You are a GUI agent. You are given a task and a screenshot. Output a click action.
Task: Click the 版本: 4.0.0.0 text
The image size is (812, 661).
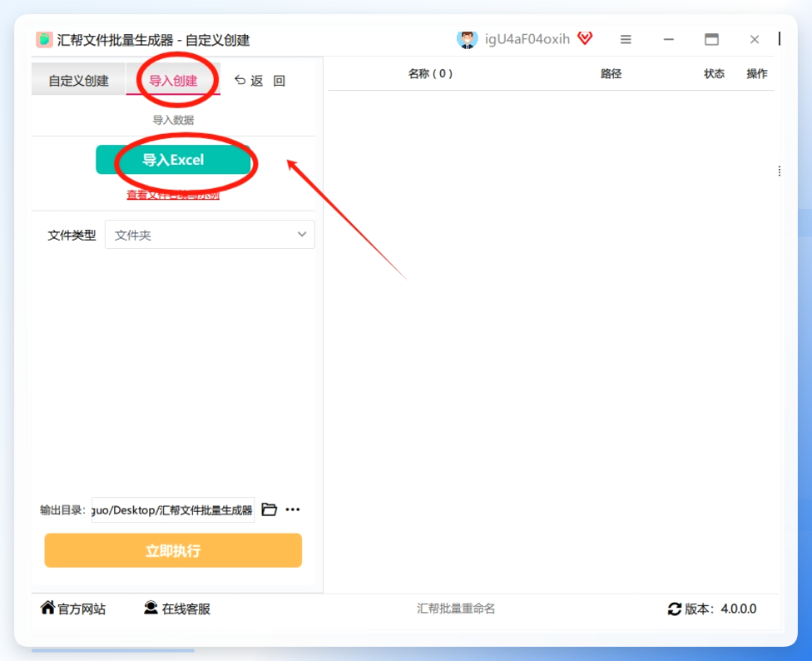[x=720, y=609]
